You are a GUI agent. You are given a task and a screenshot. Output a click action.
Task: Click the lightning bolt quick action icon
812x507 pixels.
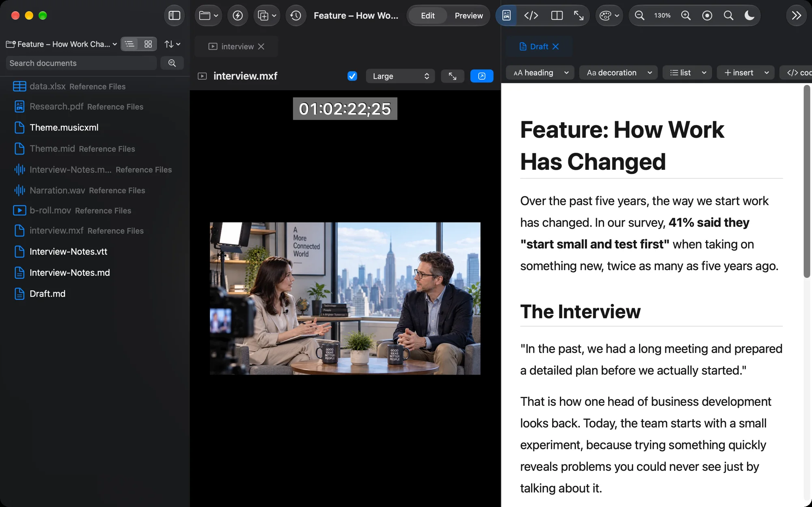click(x=238, y=15)
